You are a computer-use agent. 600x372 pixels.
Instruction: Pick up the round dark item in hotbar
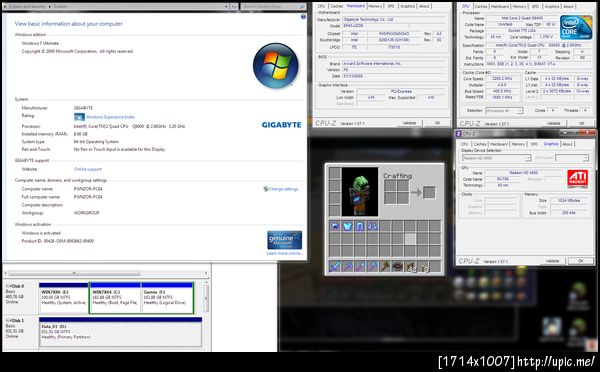[x=398, y=266]
